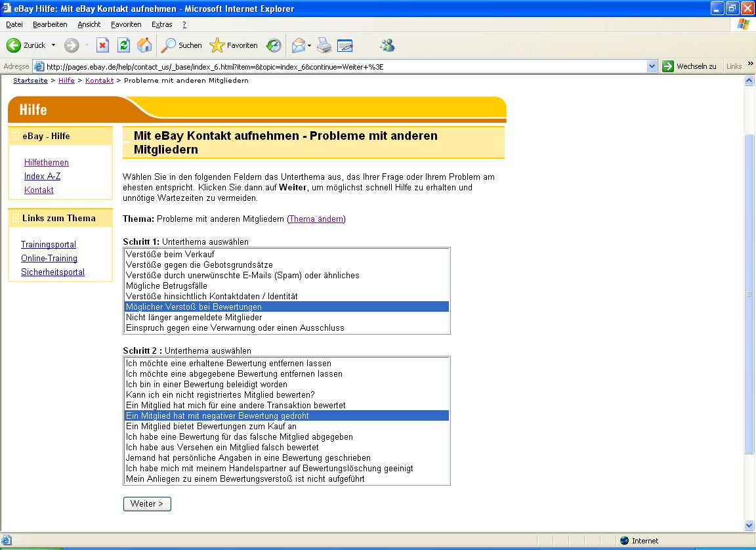Viewport: 756px width, 550px height.
Task: Select 'Verstöße beim Verkauf' in Schritt 1
Action: (287, 254)
